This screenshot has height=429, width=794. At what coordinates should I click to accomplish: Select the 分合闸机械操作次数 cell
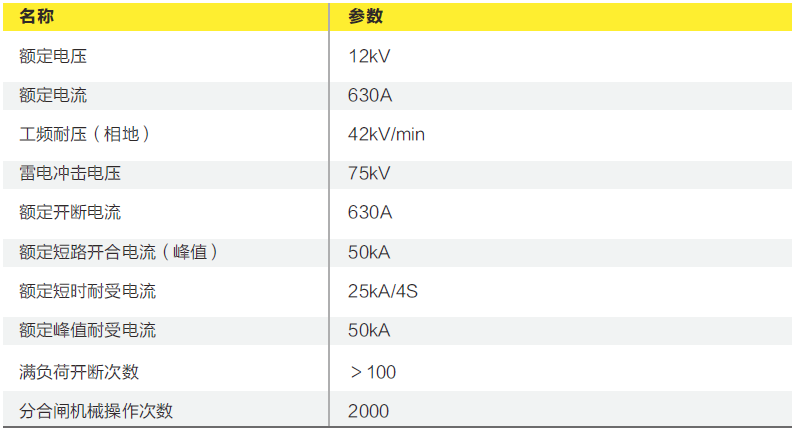tap(95, 411)
